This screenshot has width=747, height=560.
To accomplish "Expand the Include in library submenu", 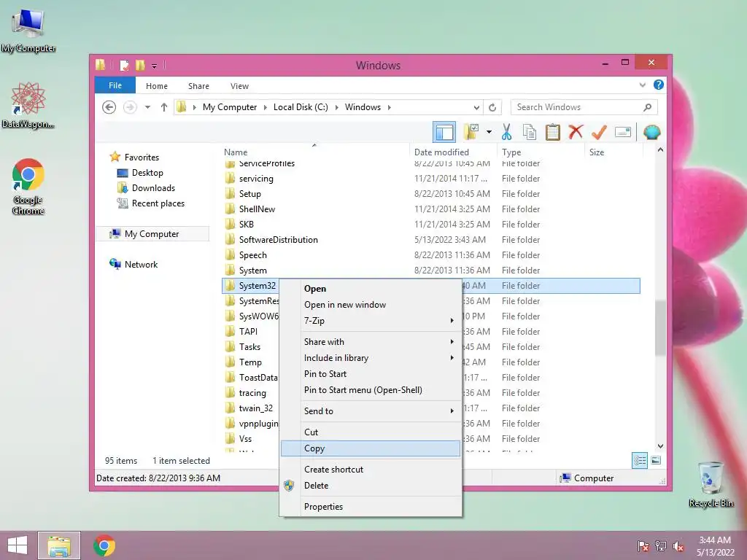I will [370, 357].
